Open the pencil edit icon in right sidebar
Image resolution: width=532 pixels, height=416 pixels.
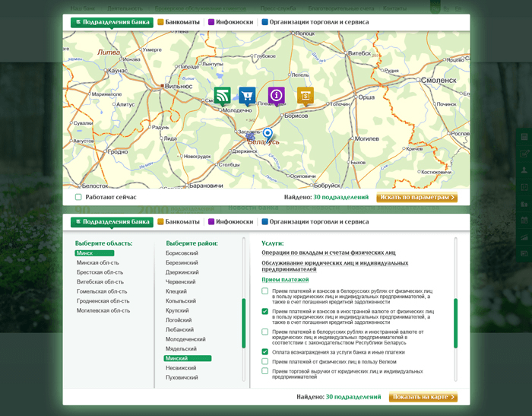pos(524,154)
